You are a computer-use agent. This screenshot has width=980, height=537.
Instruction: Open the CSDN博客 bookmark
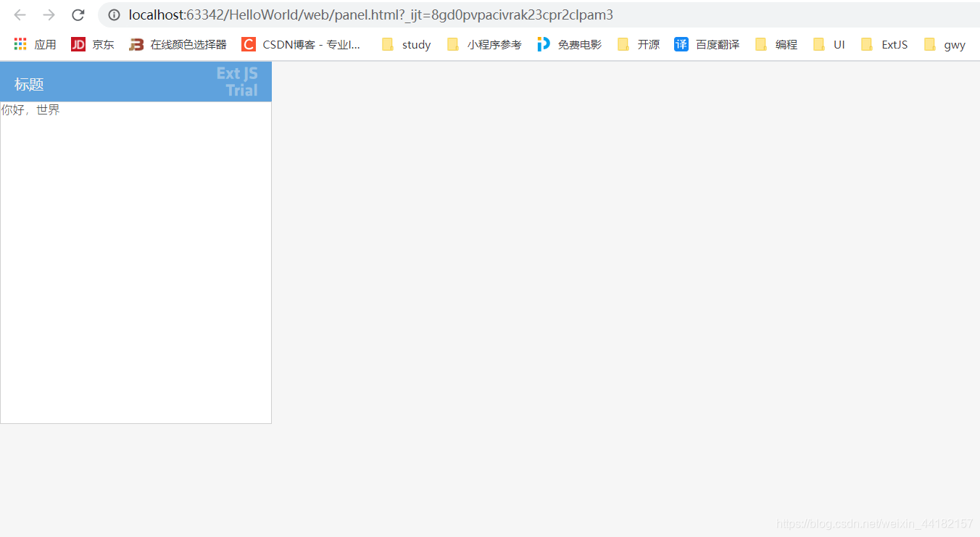point(302,44)
